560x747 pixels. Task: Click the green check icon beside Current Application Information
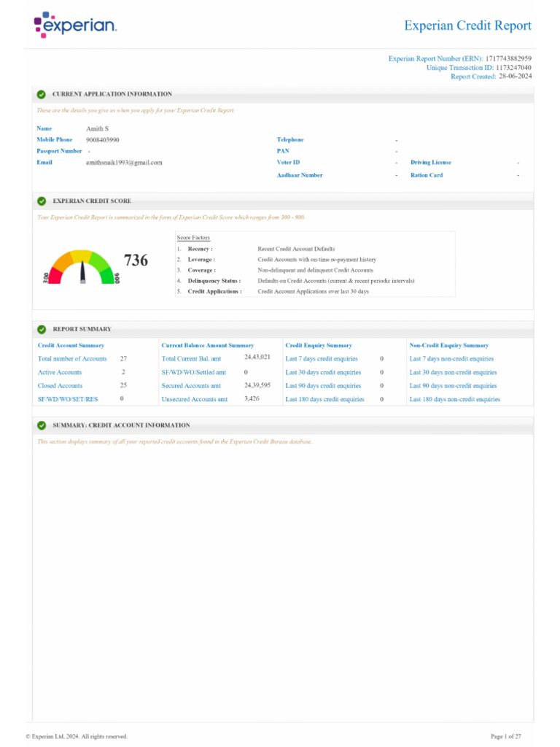[x=42, y=94]
